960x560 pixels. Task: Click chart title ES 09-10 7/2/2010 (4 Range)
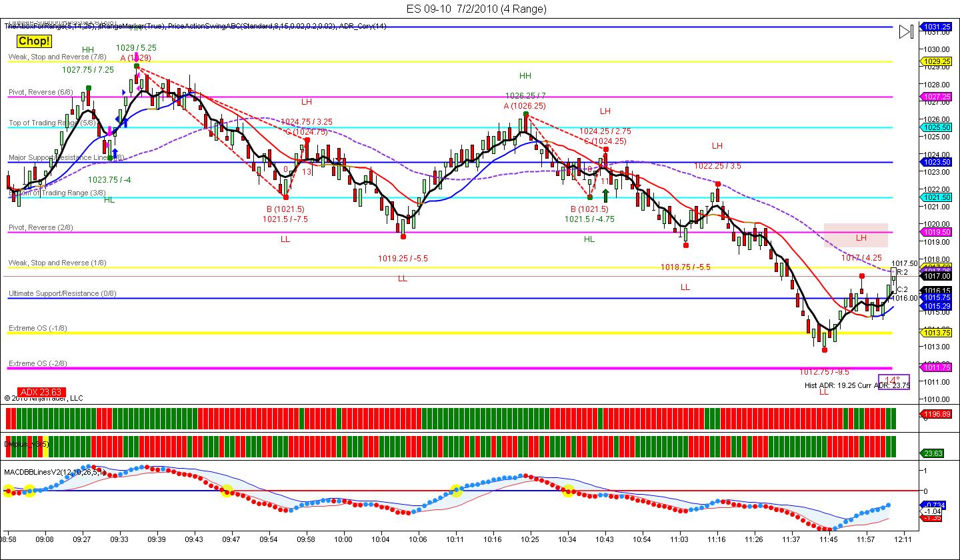click(x=477, y=9)
